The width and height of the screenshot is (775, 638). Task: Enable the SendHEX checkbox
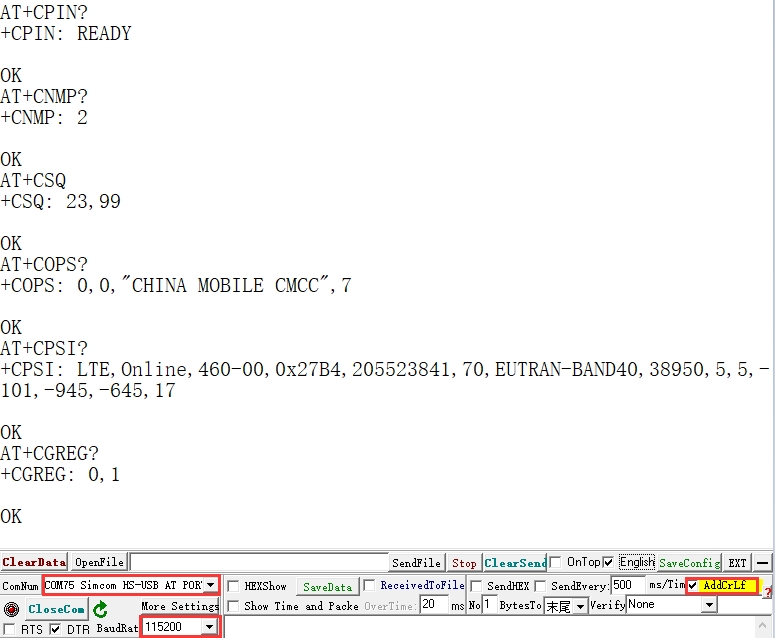[476, 586]
